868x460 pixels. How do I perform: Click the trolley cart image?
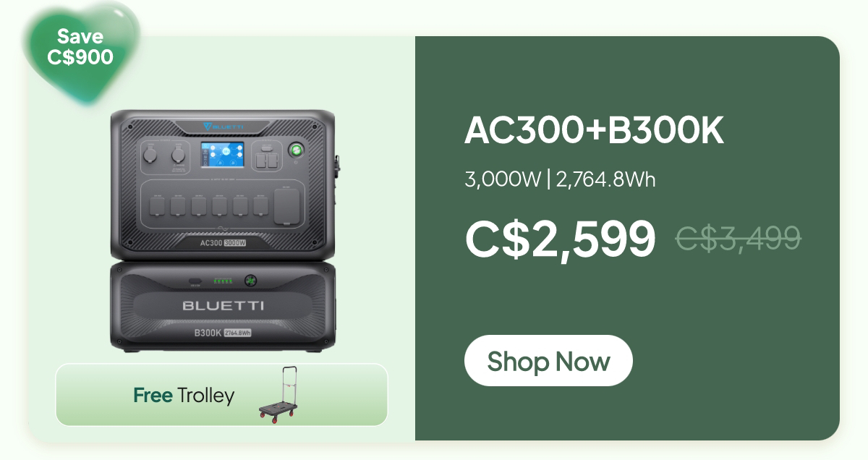pos(278,395)
